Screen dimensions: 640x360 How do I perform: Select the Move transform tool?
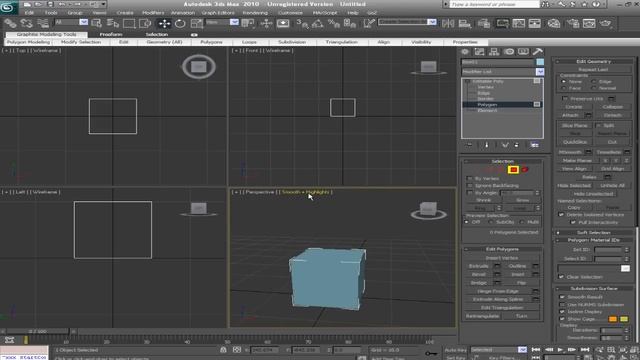click(x=164, y=23)
